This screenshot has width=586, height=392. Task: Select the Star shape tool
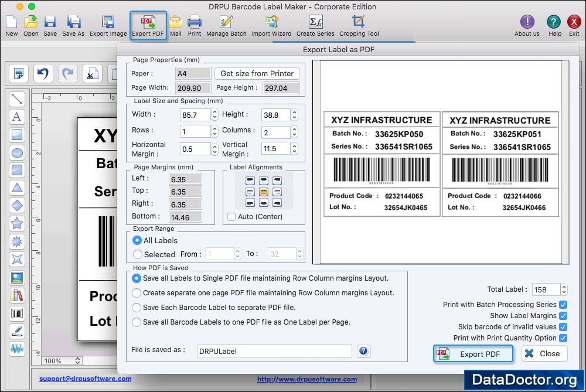pos(17,223)
